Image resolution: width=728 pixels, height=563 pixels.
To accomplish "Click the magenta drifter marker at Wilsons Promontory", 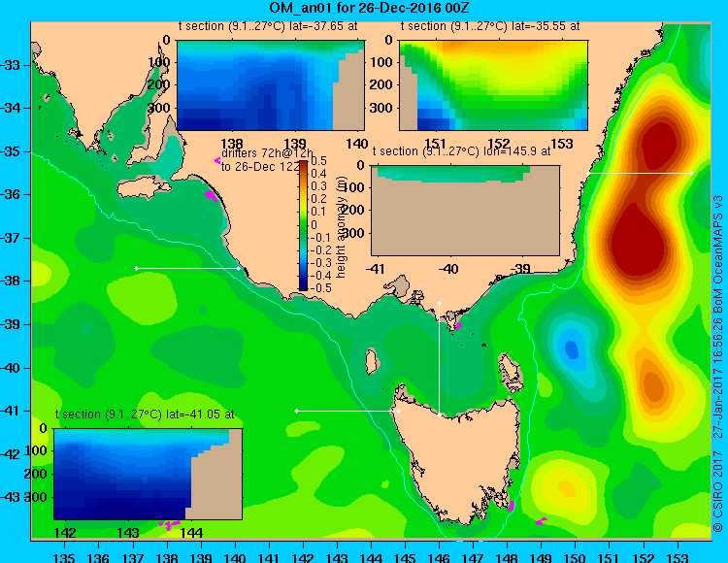I will click(459, 326).
